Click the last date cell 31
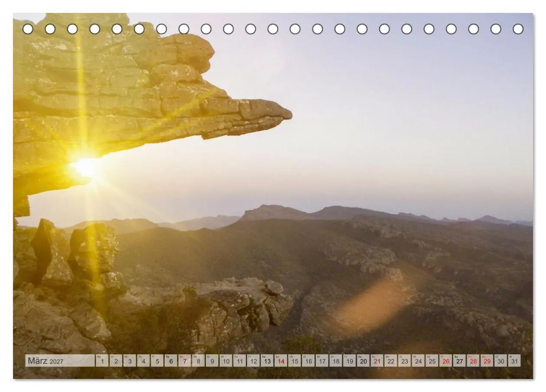The width and height of the screenshot is (546, 392). coord(514,361)
